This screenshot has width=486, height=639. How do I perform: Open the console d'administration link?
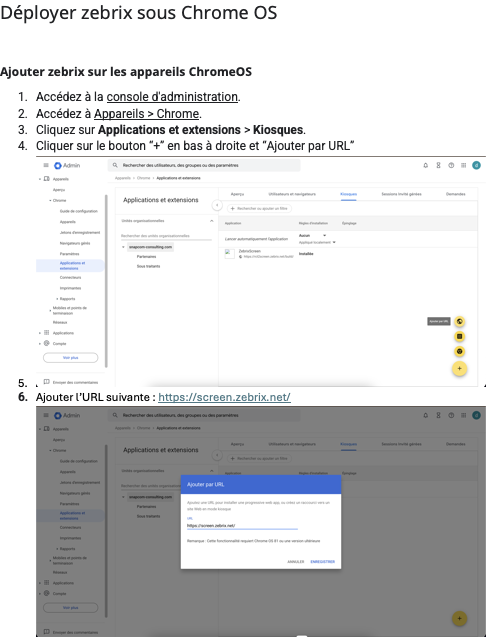click(x=172, y=97)
